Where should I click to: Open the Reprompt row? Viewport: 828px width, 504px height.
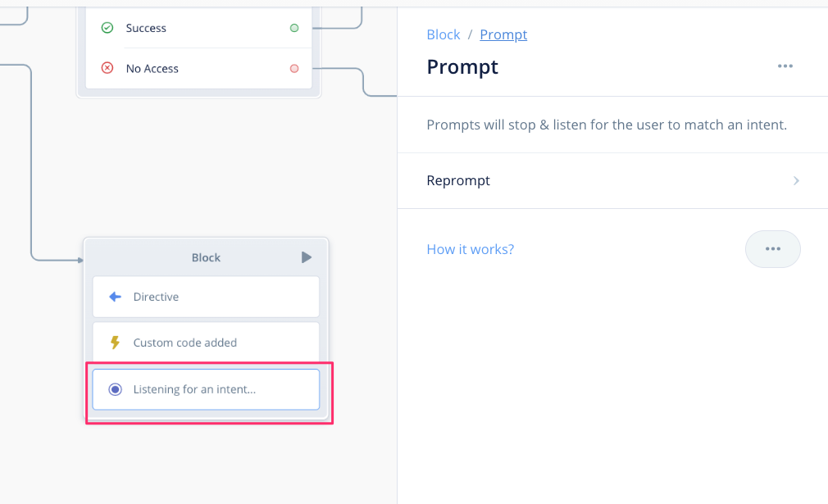612,180
